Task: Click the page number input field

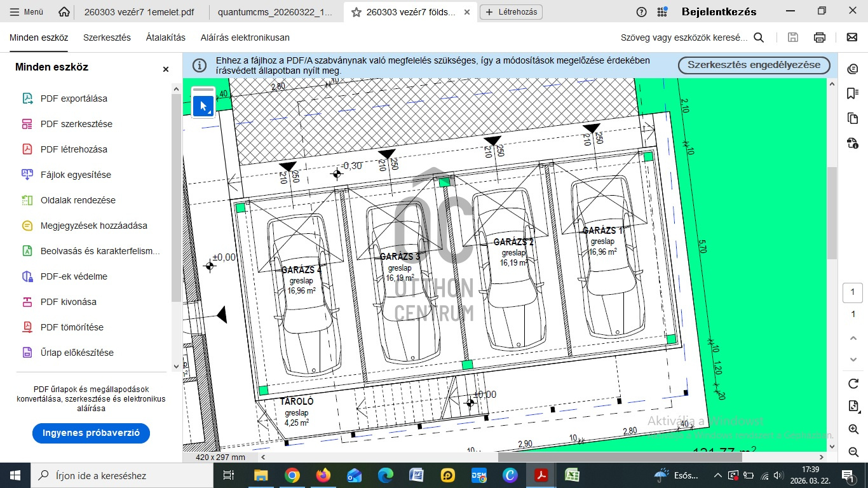Action: point(853,293)
